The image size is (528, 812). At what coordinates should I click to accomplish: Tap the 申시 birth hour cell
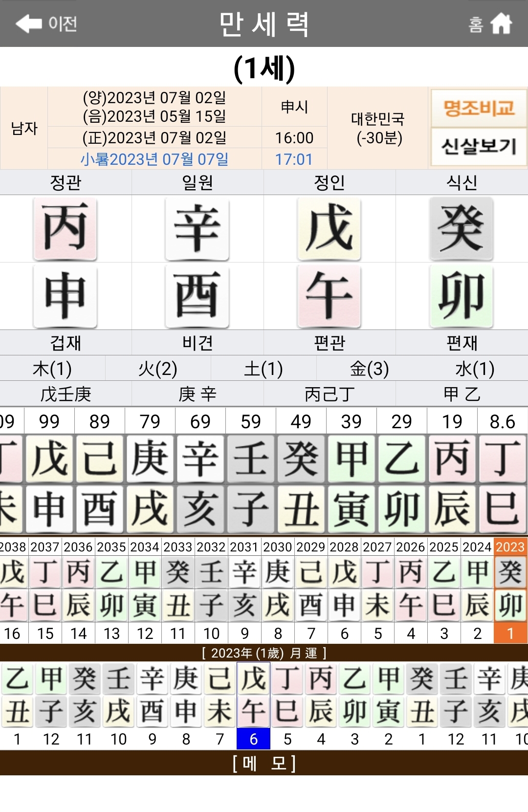coord(294,107)
